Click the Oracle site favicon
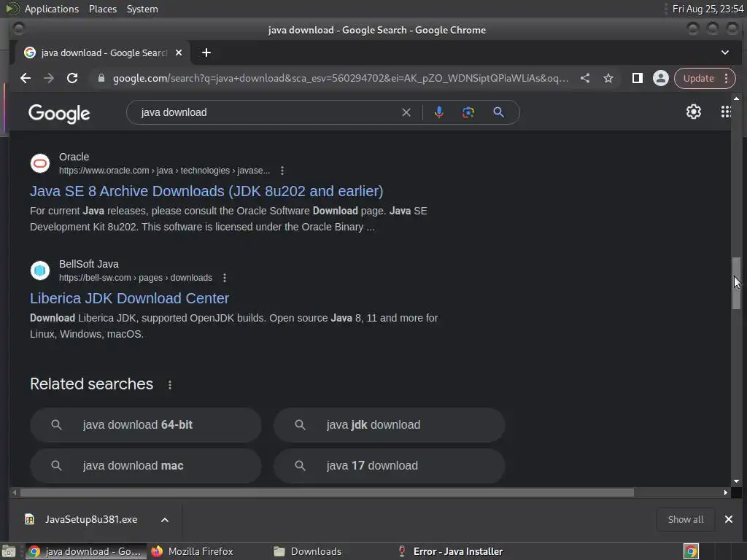Viewport: 747px width, 560px height. [x=40, y=163]
